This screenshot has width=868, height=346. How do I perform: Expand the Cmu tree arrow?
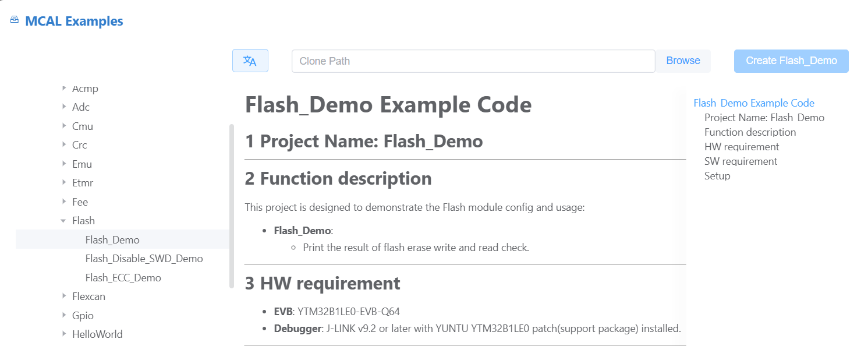(x=64, y=126)
